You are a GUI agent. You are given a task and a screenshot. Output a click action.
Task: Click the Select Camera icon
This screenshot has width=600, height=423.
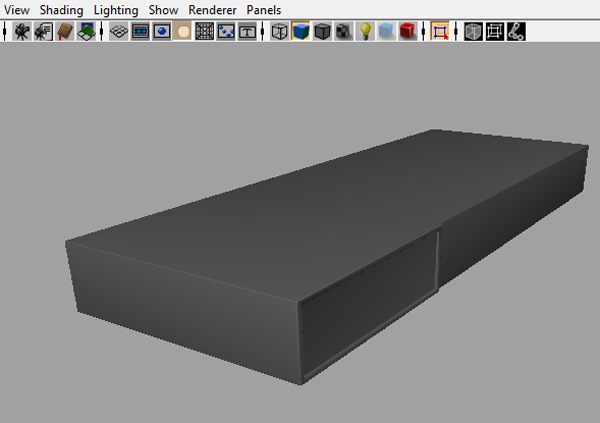pos(22,31)
